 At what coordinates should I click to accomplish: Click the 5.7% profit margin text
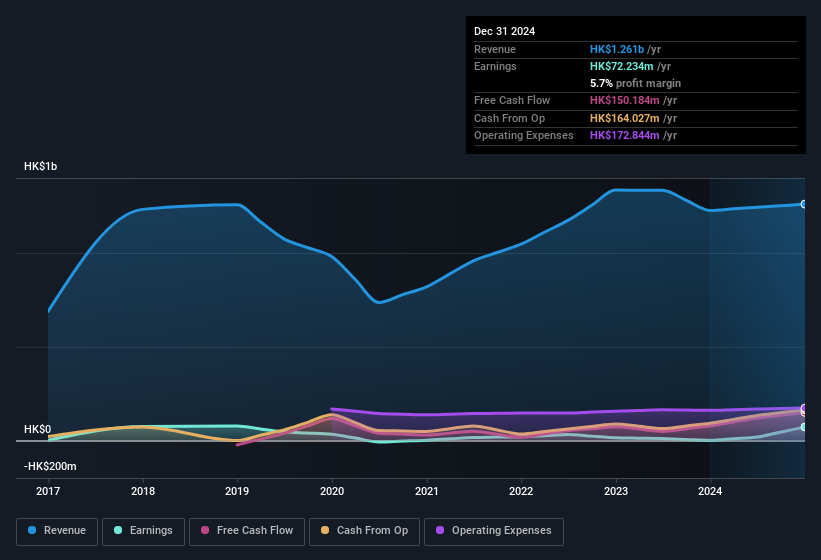tap(635, 83)
